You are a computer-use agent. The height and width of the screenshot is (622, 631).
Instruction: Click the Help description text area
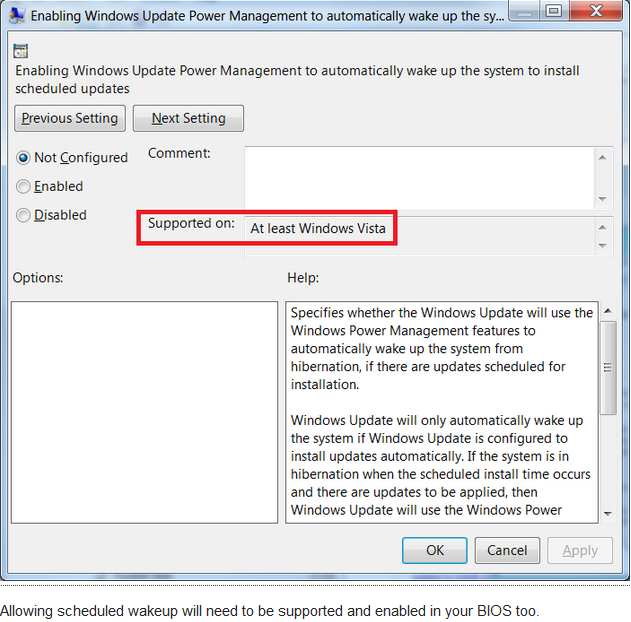pos(442,412)
